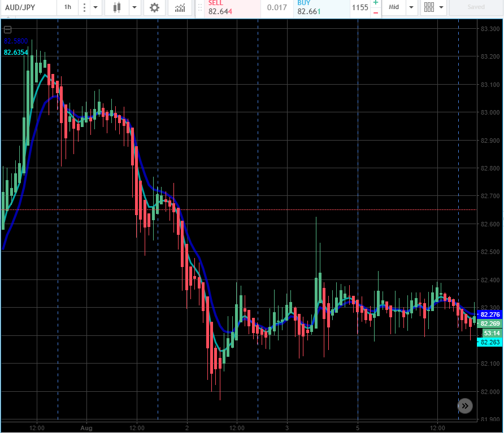This screenshot has height=433, width=504.
Task: Click the 82.6354 teal indicator value
Action: coord(16,53)
